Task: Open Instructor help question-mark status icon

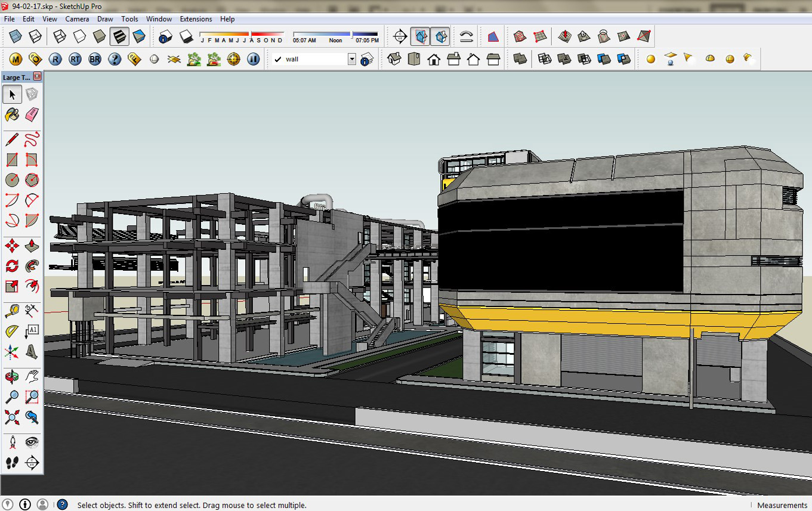Action: coord(62,504)
